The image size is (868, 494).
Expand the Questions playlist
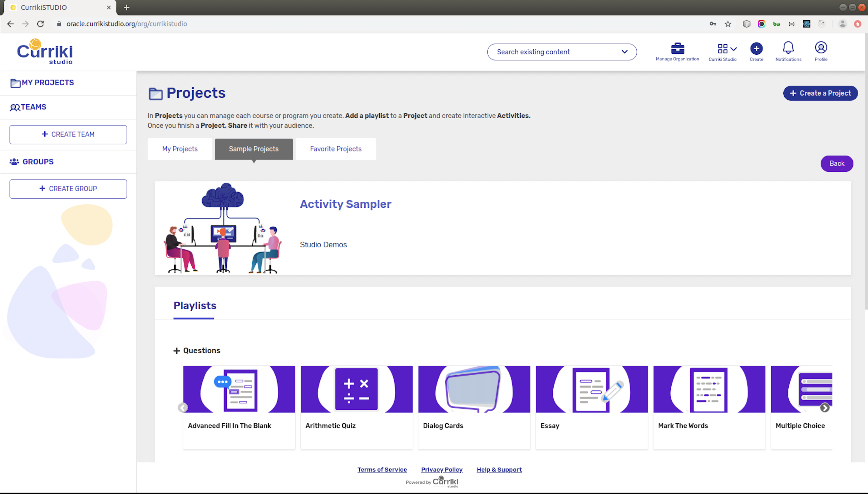pyautogui.click(x=176, y=350)
